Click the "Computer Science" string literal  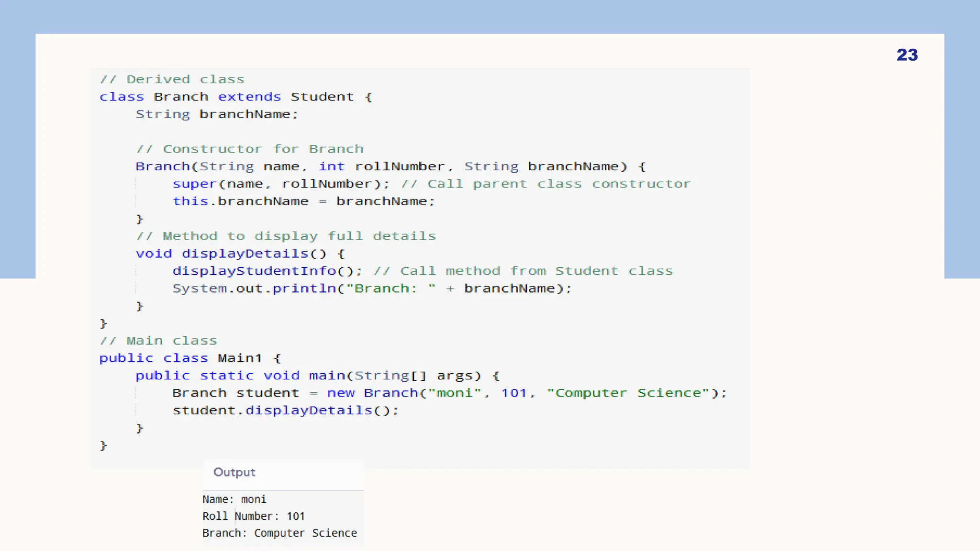coord(628,393)
